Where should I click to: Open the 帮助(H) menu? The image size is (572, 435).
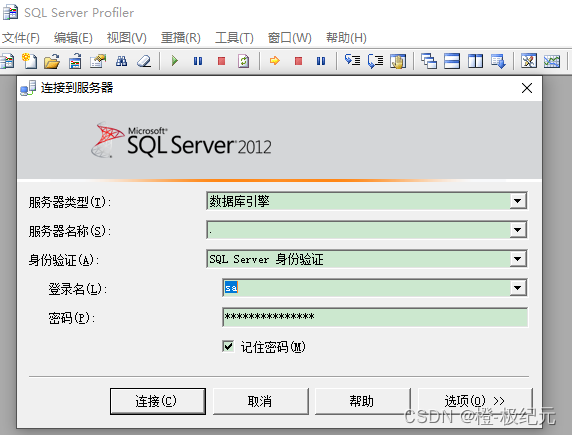click(x=346, y=38)
